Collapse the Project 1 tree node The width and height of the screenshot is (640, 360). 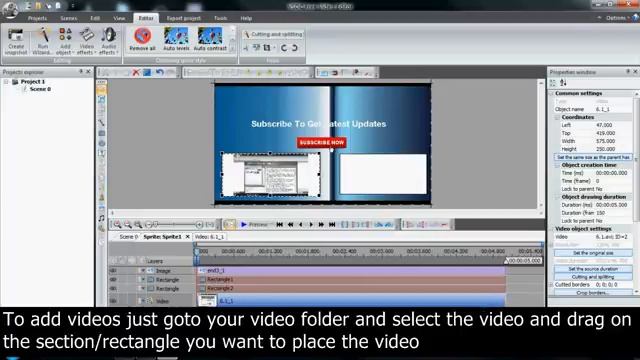[x=6, y=82]
